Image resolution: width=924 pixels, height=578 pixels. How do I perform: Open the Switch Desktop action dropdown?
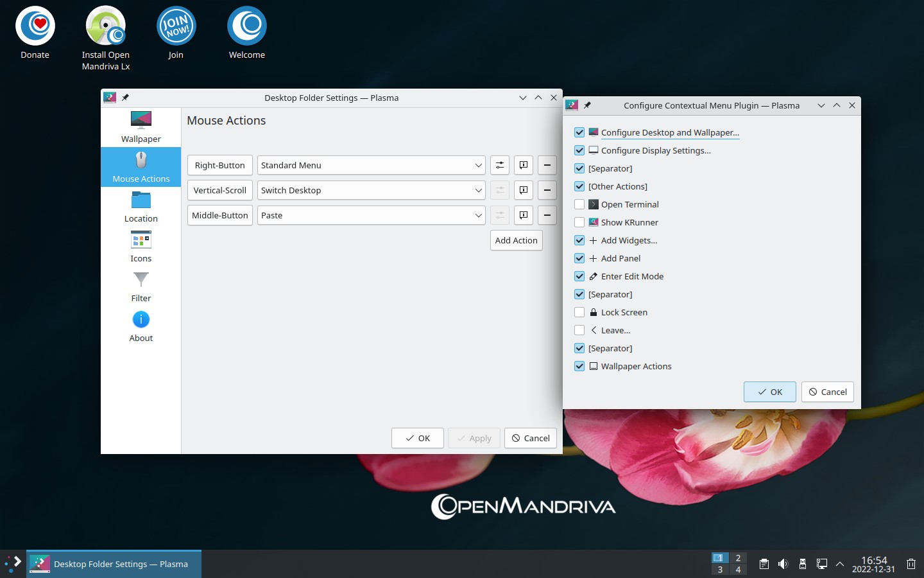point(371,190)
